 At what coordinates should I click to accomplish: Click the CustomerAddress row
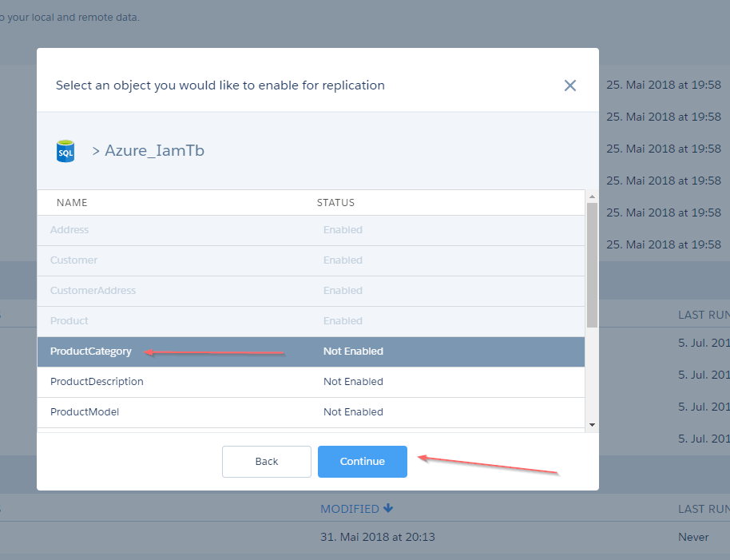(x=311, y=291)
